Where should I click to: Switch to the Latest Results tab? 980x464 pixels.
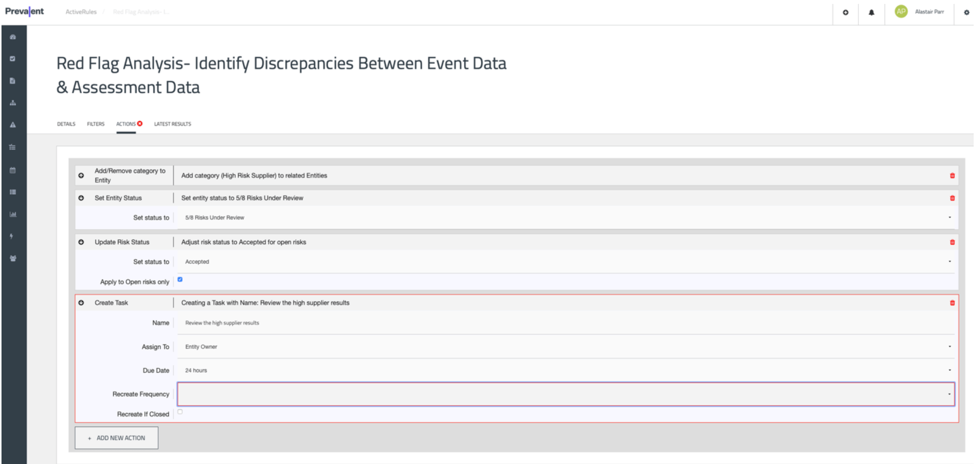click(x=173, y=124)
